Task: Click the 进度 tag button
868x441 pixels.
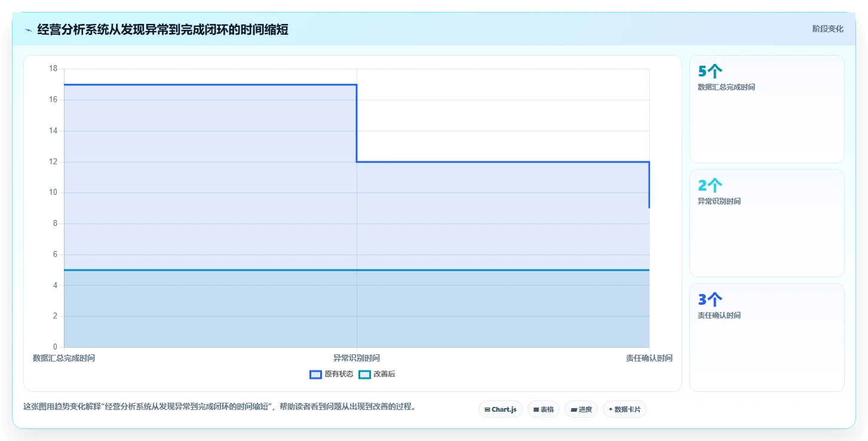Action: click(x=581, y=409)
